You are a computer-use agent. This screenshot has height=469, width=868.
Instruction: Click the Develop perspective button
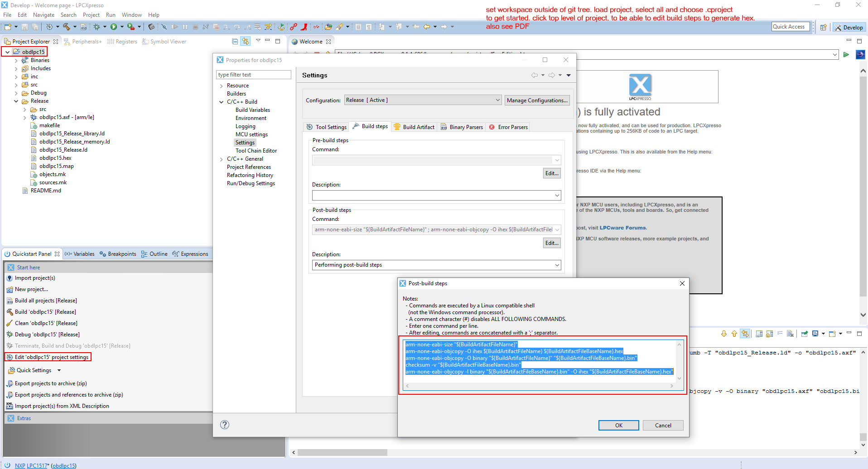[x=849, y=27]
